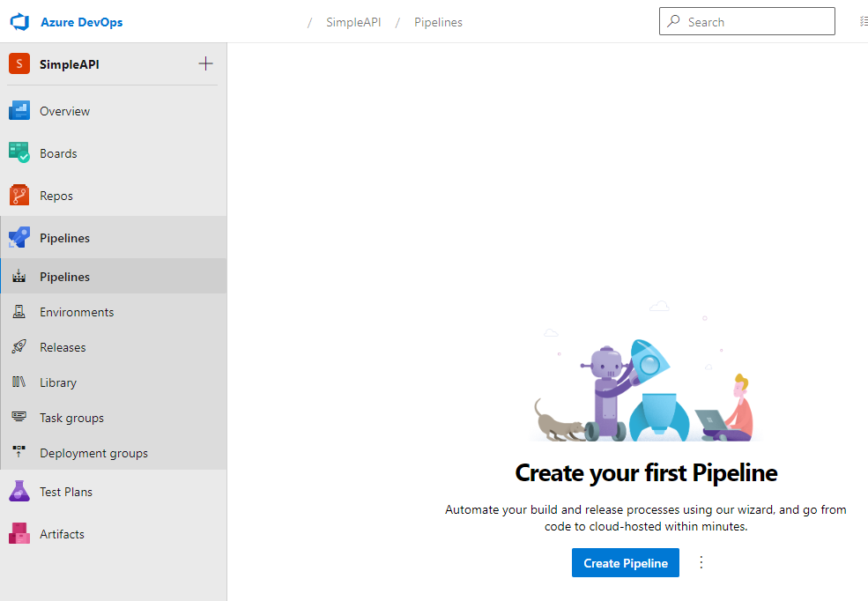Open the Azure DevOps home link
Viewport: 868px width, 601px height.
81,22
